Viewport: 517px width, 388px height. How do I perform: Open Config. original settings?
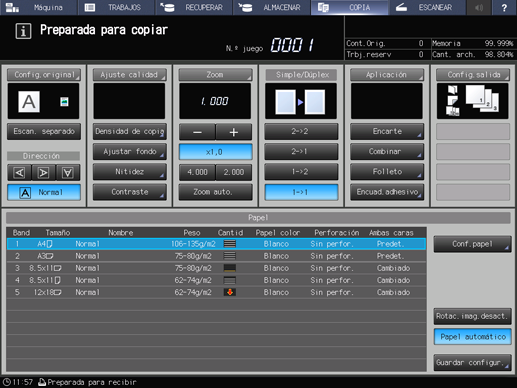tap(44, 75)
